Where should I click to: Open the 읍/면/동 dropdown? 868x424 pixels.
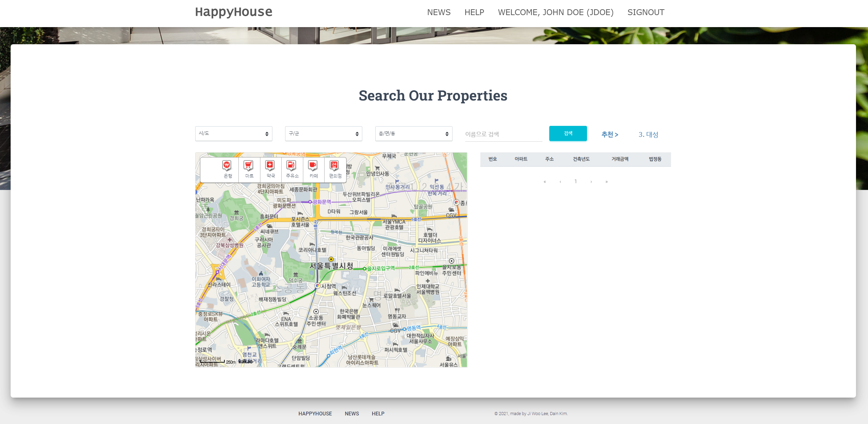pyautogui.click(x=413, y=133)
